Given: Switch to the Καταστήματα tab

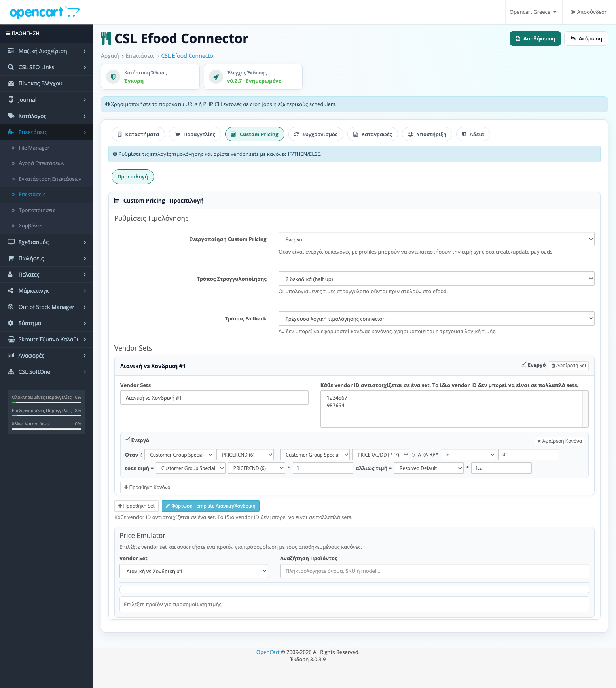Looking at the screenshot, I should [138, 134].
